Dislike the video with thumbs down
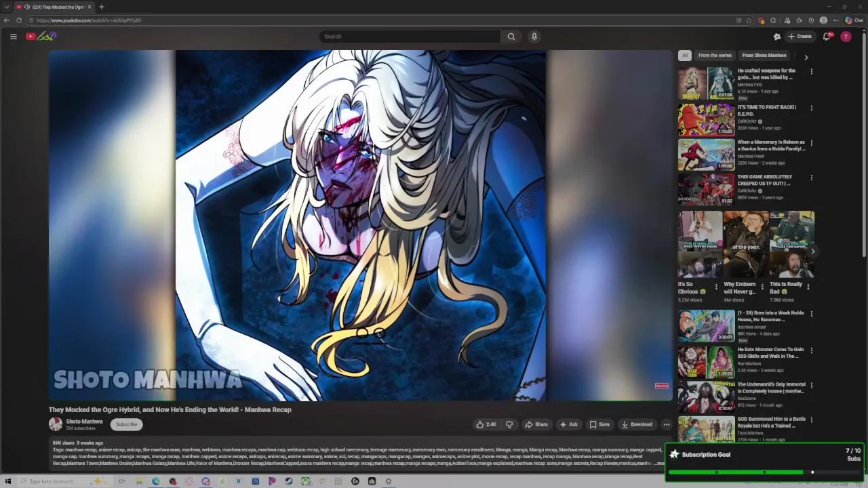Viewport: 868px width, 488px height. pos(509,424)
